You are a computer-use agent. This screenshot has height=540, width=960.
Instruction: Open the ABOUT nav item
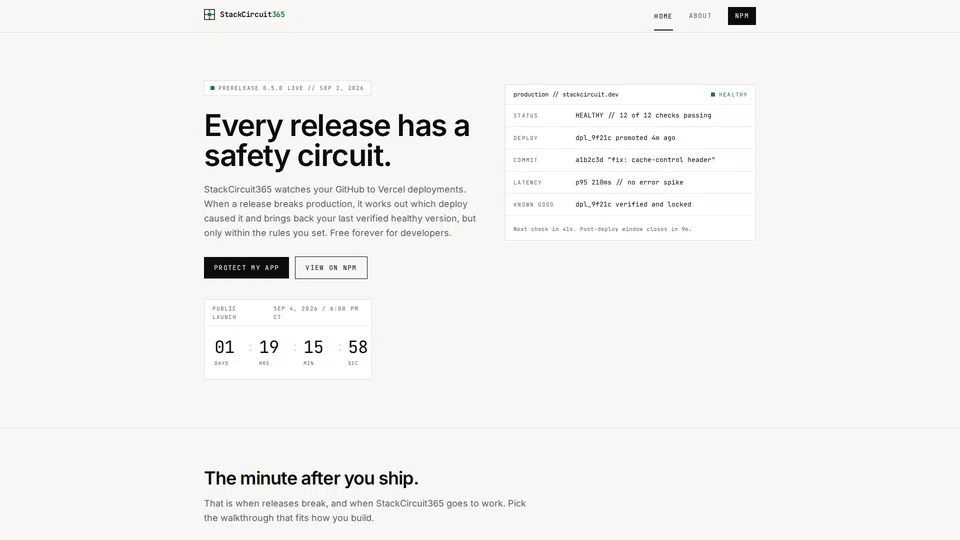point(700,16)
